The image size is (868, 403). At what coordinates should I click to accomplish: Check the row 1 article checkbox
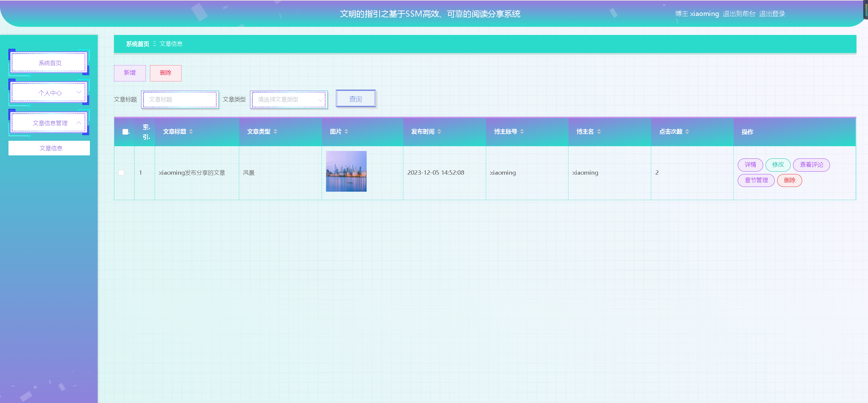click(x=121, y=173)
